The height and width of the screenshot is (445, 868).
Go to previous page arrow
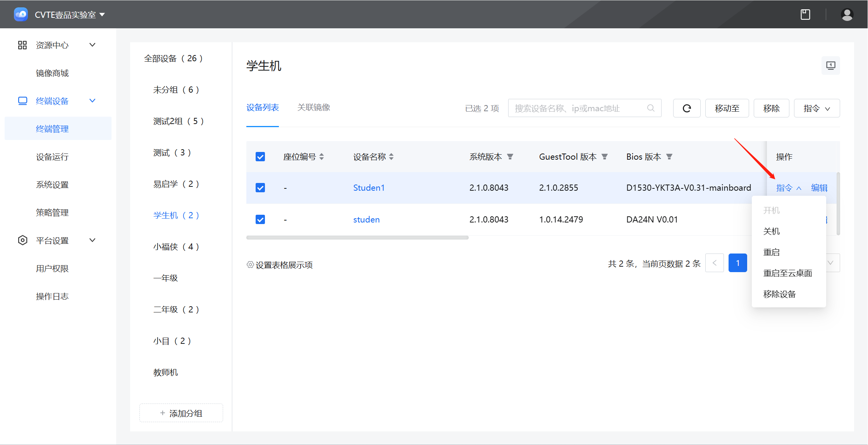(x=715, y=263)
